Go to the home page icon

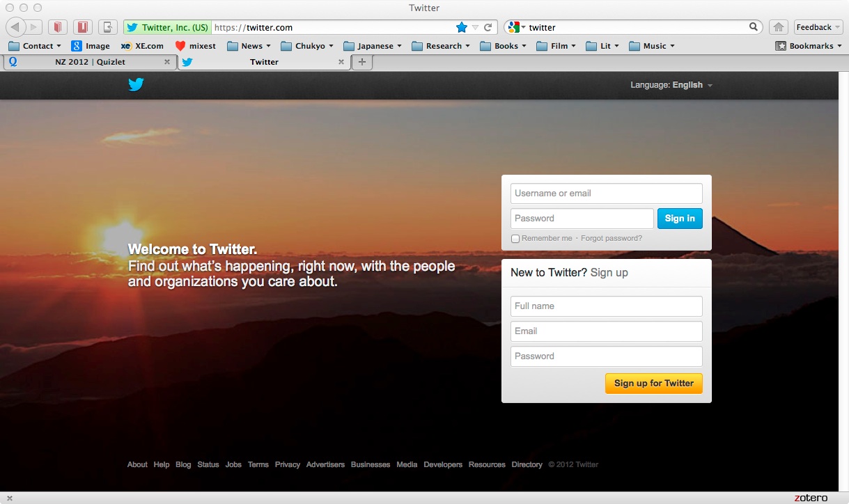coord(779,27)
